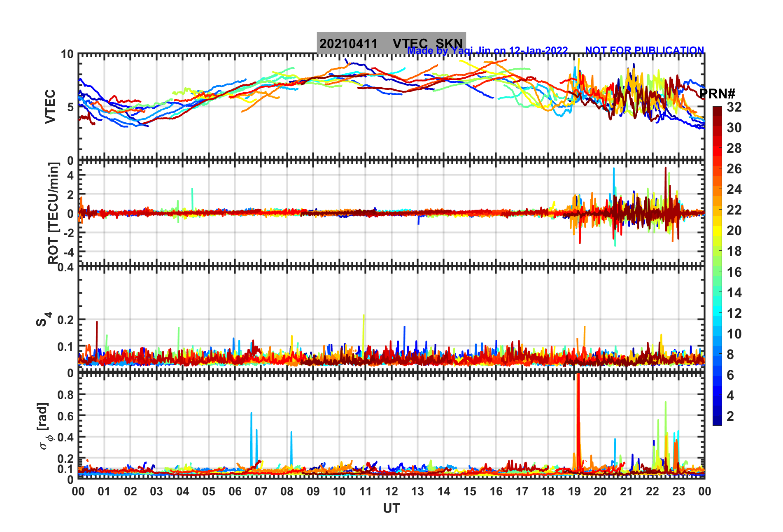Viewport: 783px width, 532px height.
Task: Select the "06" hour label on UT axis
Action: pos(235,491)
